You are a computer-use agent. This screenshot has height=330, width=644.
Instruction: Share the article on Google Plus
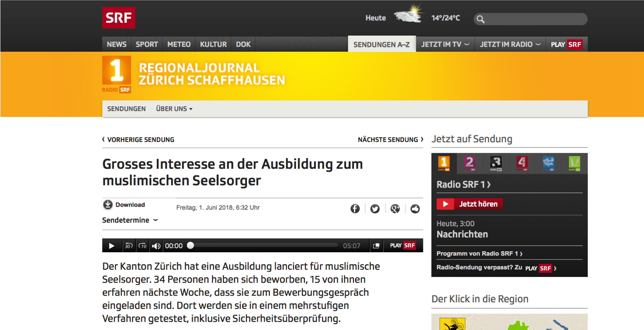pos(395,208)
